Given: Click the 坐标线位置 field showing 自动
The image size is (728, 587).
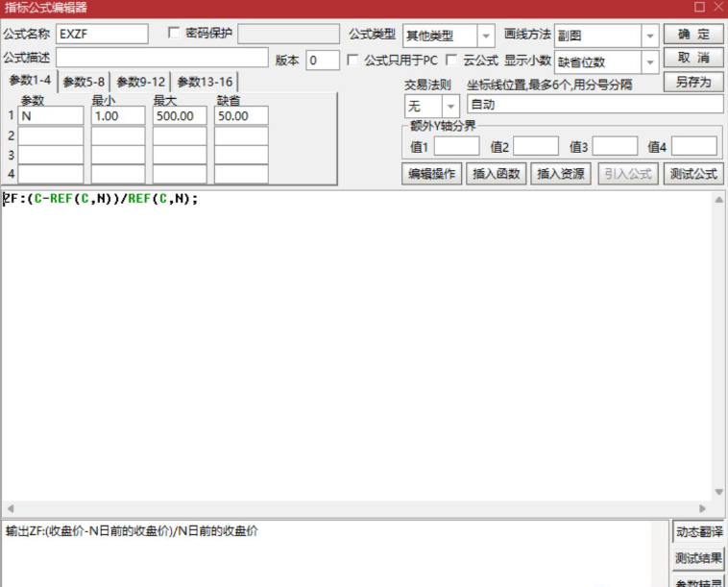Looking at the screenshot, I should click(x=595, y=104).
